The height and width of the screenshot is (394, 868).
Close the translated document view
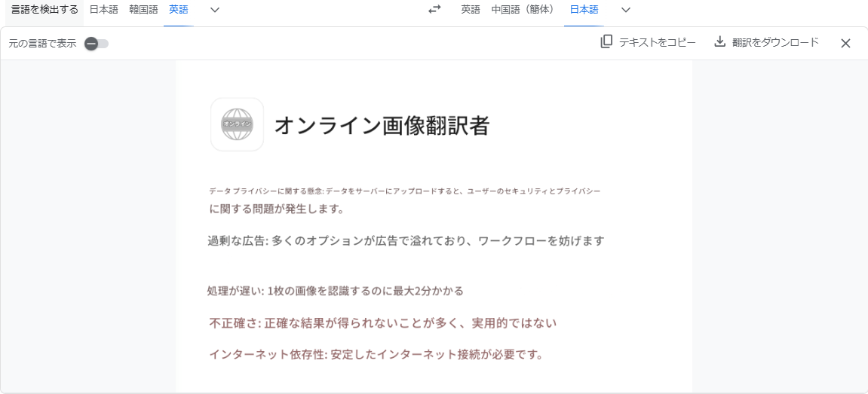(845, 43)
